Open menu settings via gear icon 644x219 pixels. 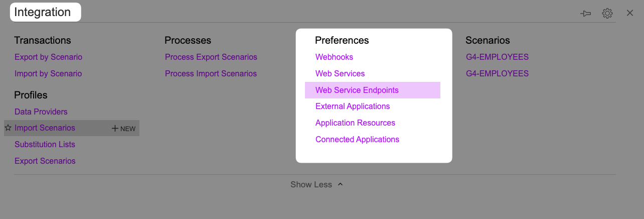pyautogui.click(x=607, y=14)
